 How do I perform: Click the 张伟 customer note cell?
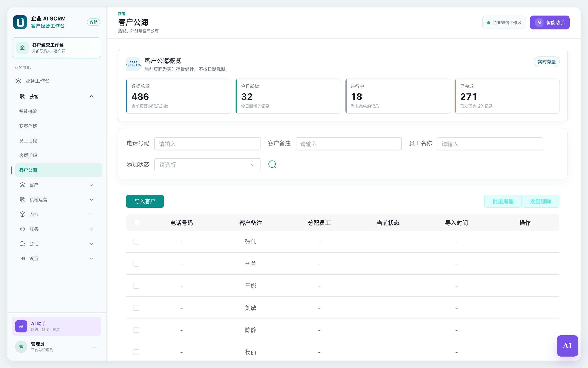click(x=251, y=242)
